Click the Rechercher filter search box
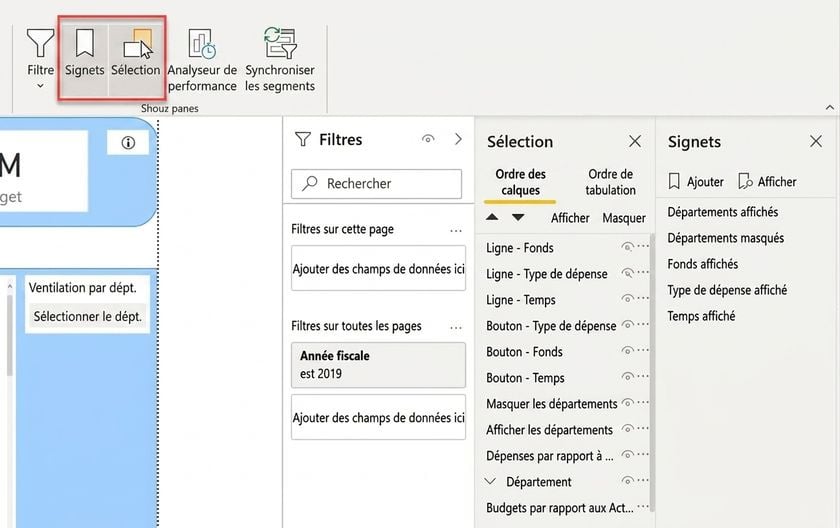 point(376,184)
